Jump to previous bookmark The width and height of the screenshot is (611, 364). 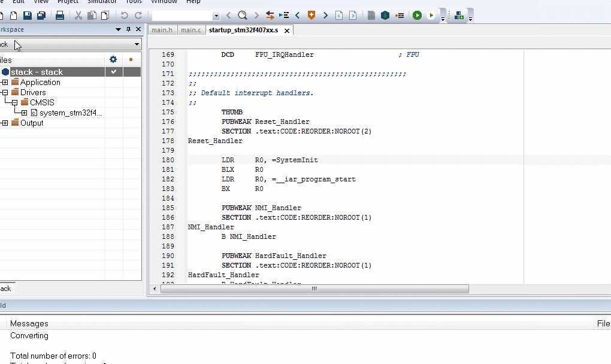tap(298, 16)
